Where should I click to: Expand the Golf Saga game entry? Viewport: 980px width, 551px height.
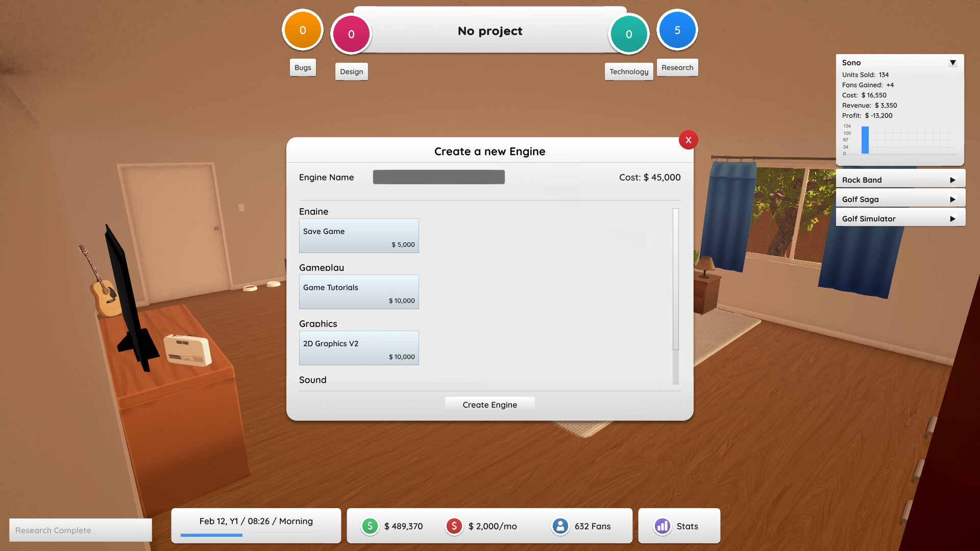(952, 199)
